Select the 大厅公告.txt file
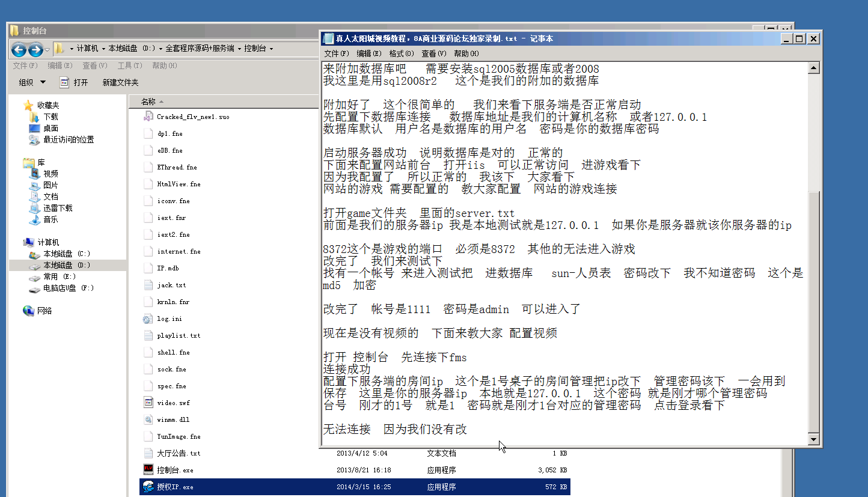868x497 pixels. [x=179, y=453]
